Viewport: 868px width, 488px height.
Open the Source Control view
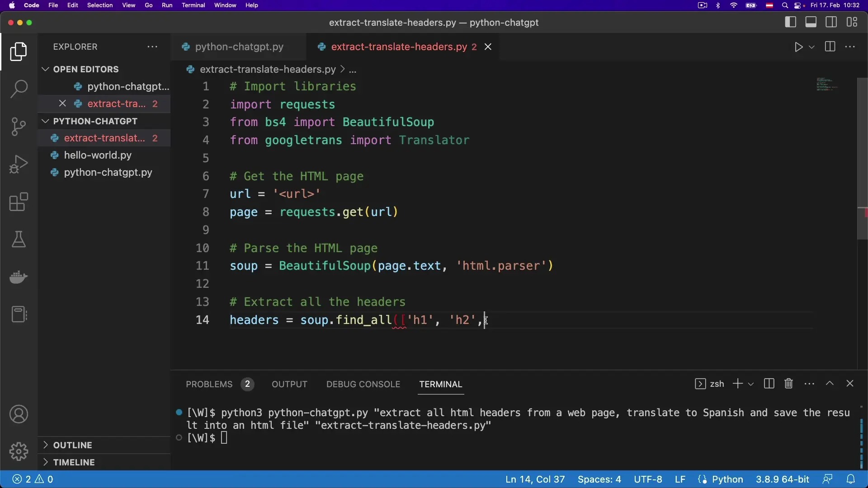(x=19, y=127)
